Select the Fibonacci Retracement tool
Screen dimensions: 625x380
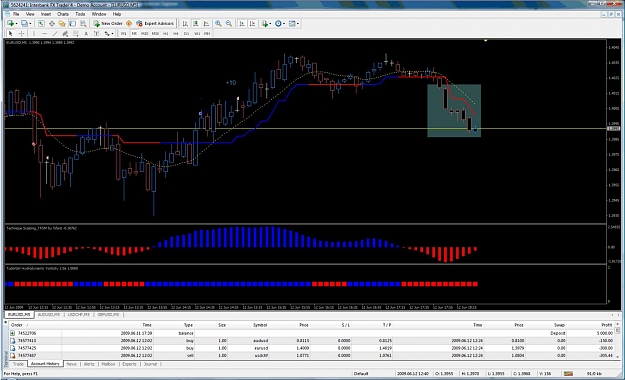point(75,33)
